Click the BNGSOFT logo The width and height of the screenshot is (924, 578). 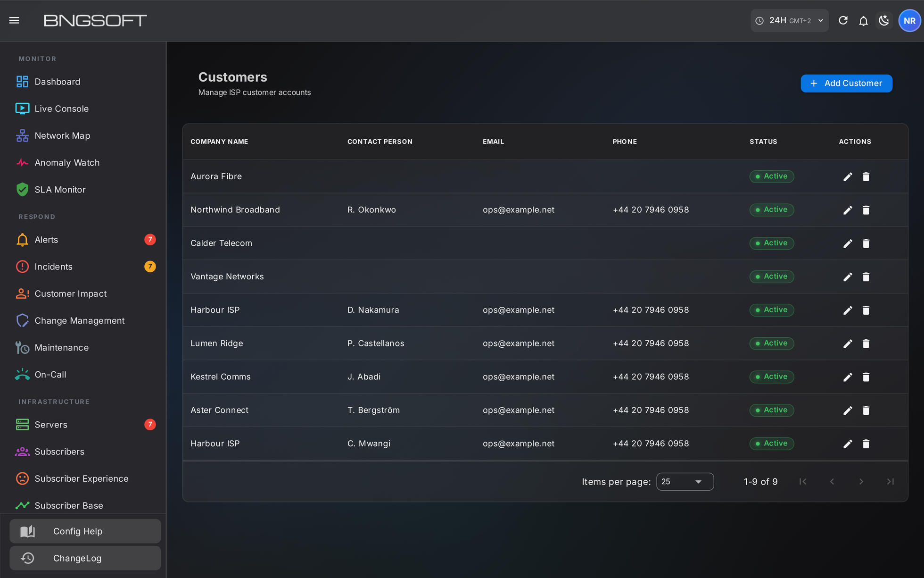pyautogui.click(x=95, y=20)
